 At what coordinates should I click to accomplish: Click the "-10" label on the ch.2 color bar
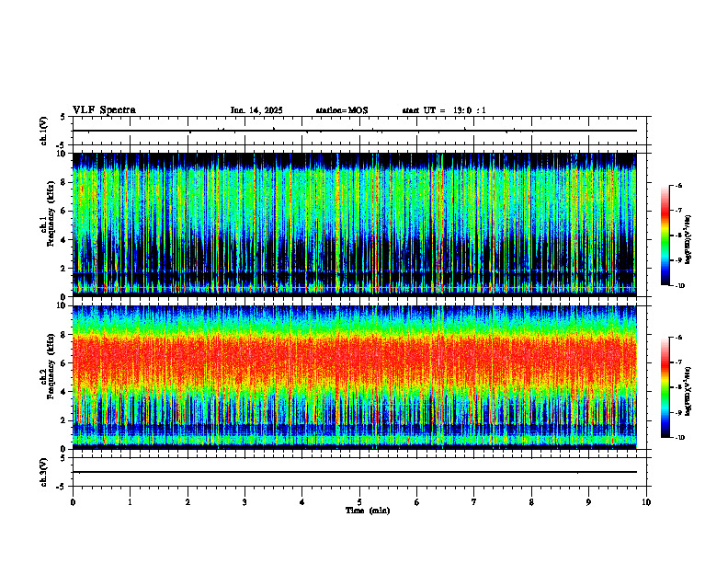[x=679, y=438]
